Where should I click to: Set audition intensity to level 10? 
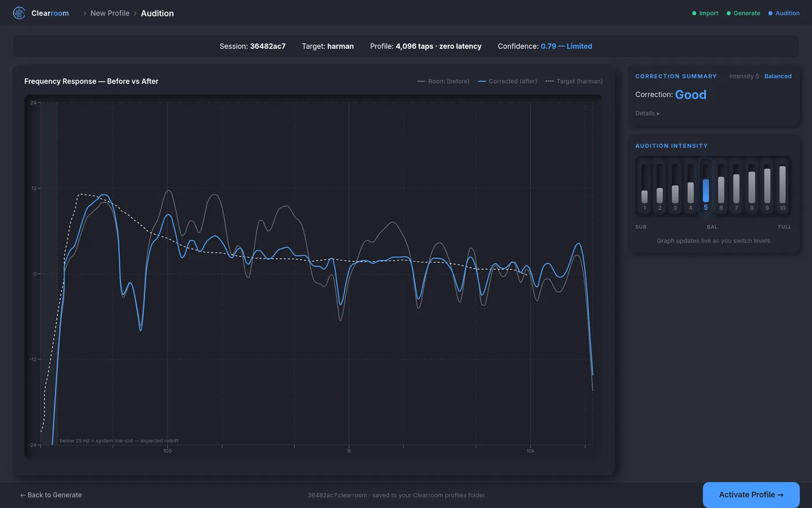tap(782, 185)
